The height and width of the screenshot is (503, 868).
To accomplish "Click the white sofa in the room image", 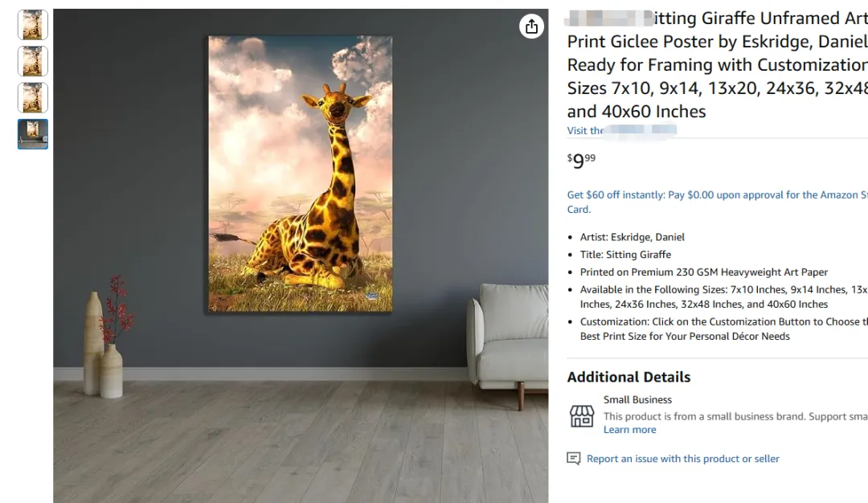I will (508, 343).
